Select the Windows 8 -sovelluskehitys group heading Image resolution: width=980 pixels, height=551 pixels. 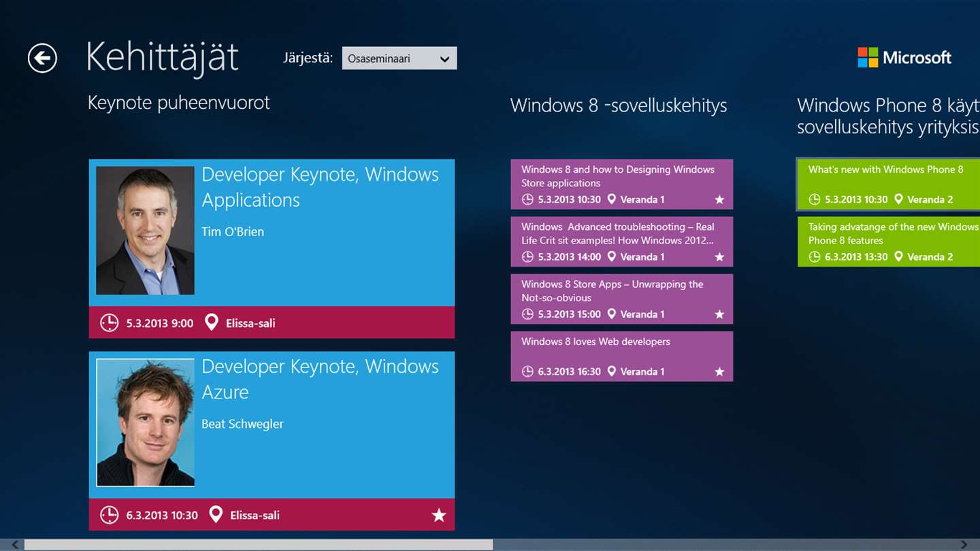click(x=619, y=105)
